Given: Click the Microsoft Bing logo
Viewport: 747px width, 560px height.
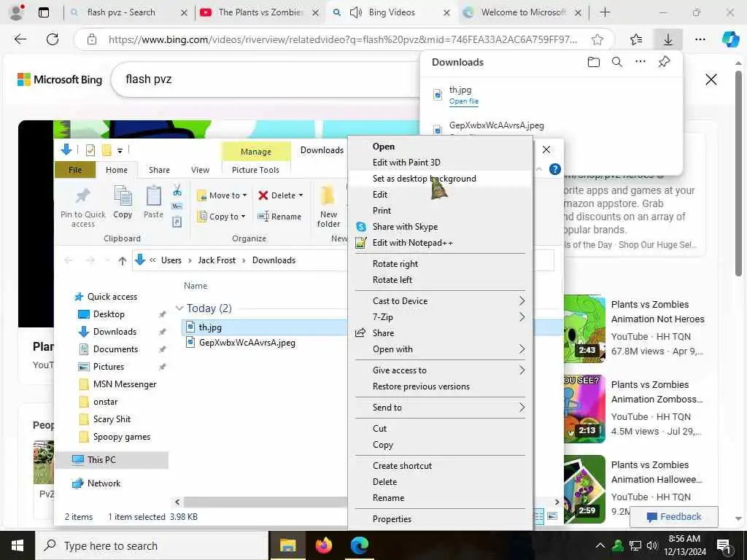Looking at the screenshot, I should (60, 79).
